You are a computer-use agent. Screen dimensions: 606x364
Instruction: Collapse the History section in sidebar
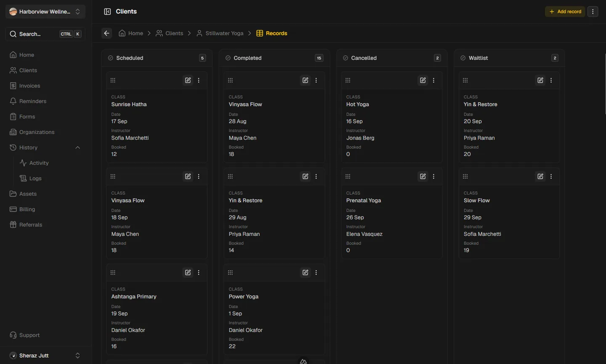pyautogui.click(x=77, y=148)
